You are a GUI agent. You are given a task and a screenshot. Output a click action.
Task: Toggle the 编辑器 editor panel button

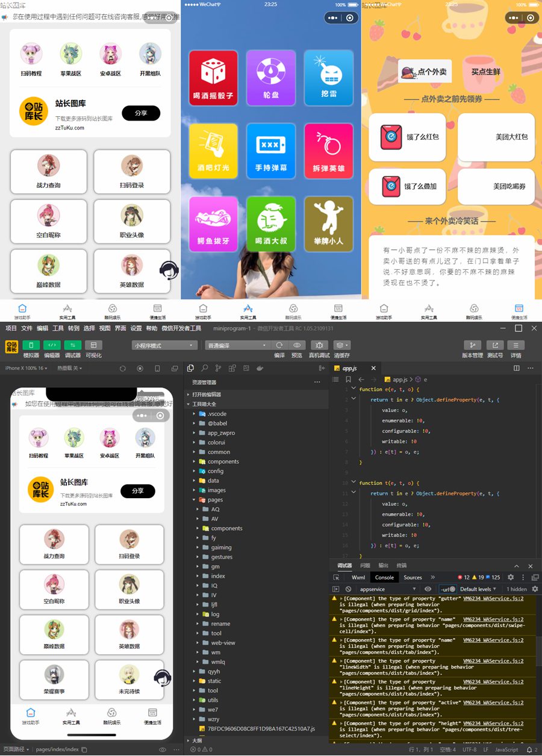(52, 345)
